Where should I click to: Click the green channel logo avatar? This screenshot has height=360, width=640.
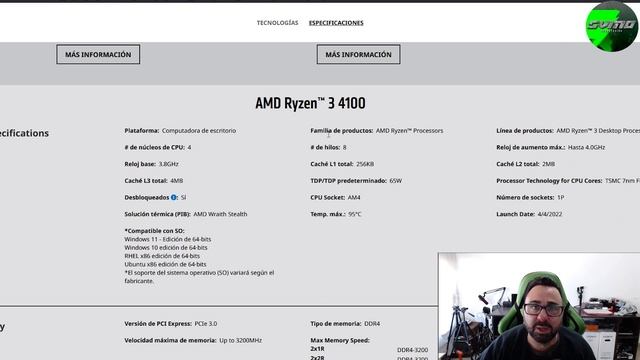click(611, 27)
